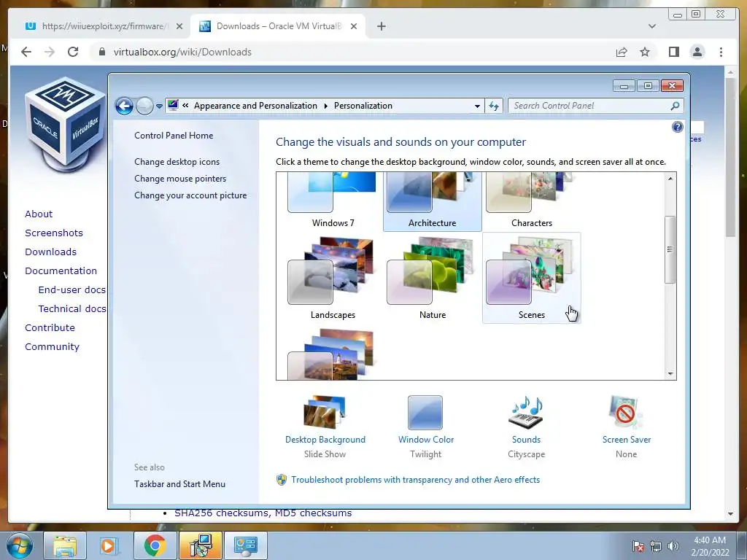Click Change mouse pointers
The height and width of the screenshot is (560, 747).
tap(180, 179)
